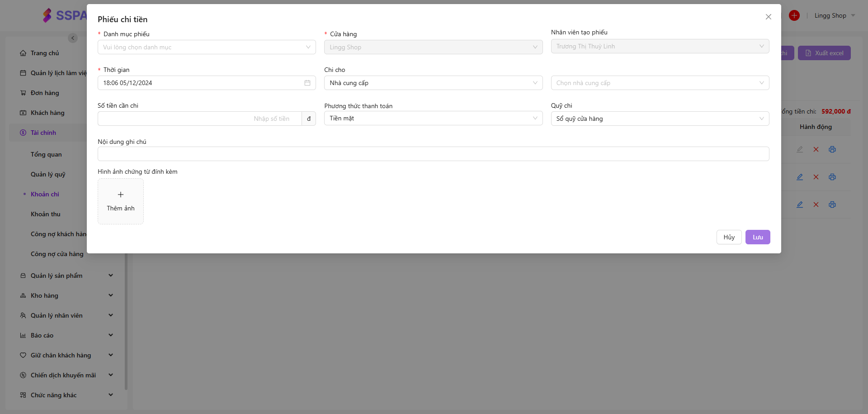Click the Lưu button

pyautogui.click(x=758, y=237)
